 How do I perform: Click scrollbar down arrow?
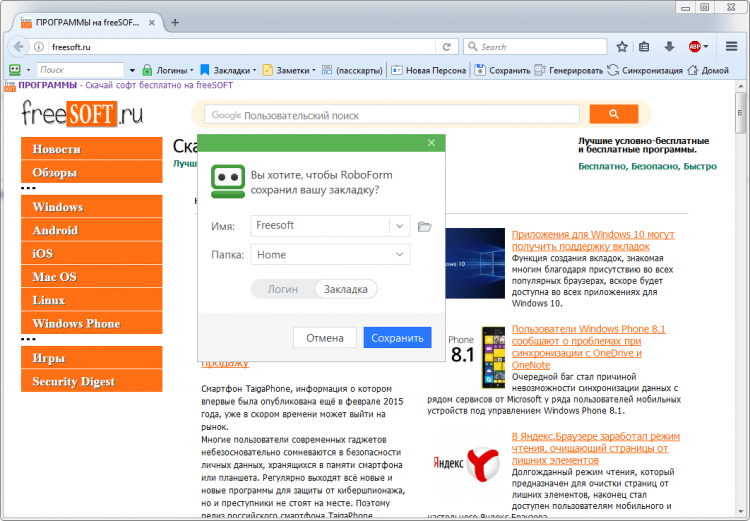tap(740, 514)
